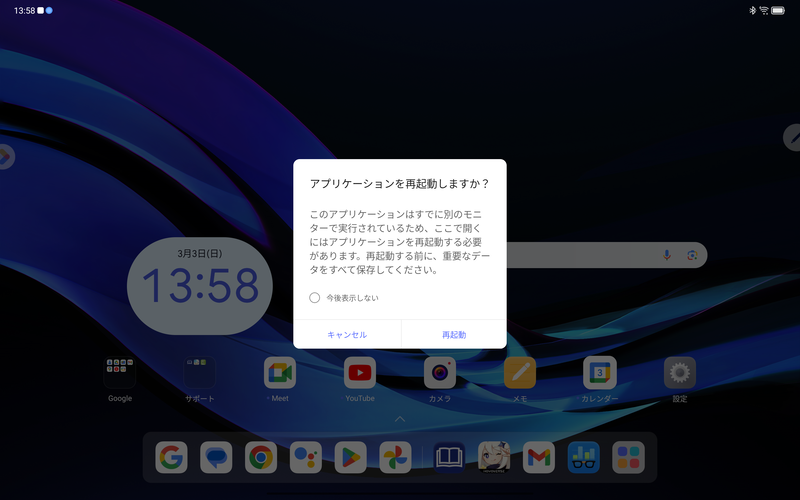
Task: Tap the floating icon at the left edge
Action: (6, 157)
